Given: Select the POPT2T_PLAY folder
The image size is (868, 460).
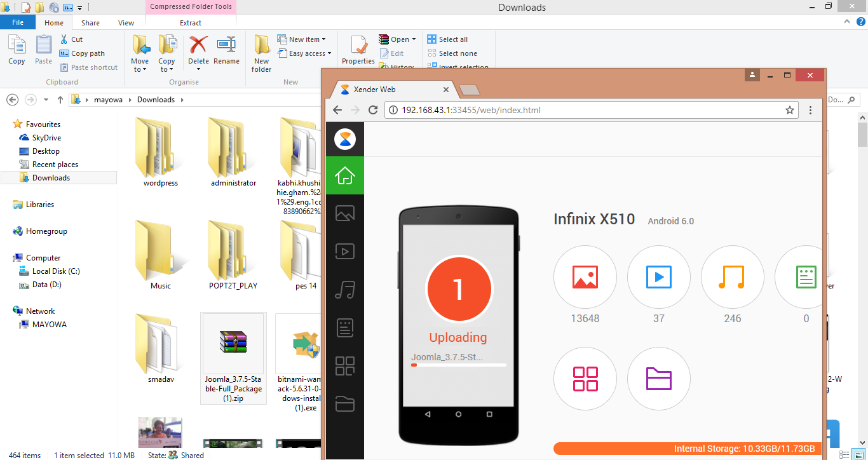Looking at the screenshot, I should click(x=233, y=255).
